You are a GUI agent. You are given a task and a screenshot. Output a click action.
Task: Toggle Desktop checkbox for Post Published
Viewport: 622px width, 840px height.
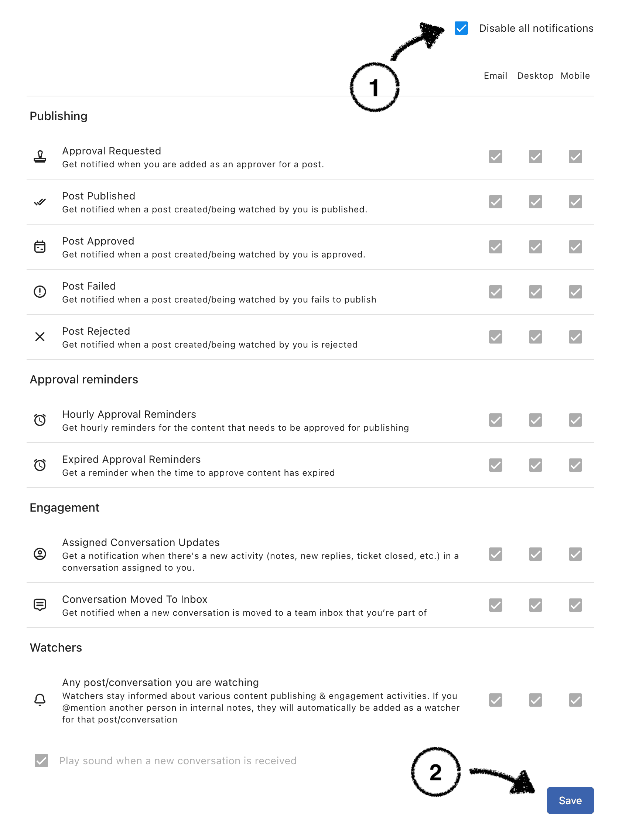536,202
